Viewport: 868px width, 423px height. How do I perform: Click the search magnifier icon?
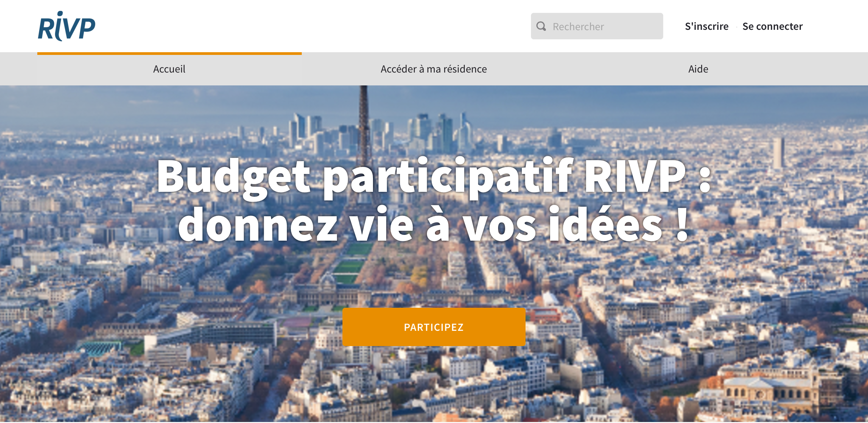[x=541, y=26]
